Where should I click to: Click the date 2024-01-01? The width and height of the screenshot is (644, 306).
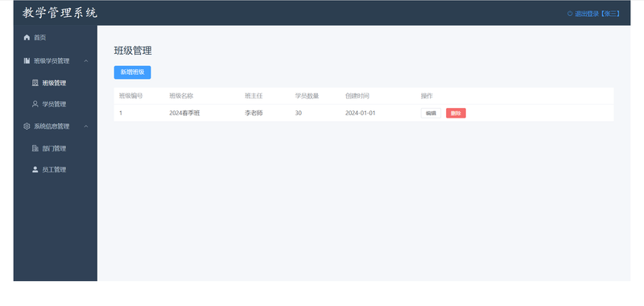point(360,113)
